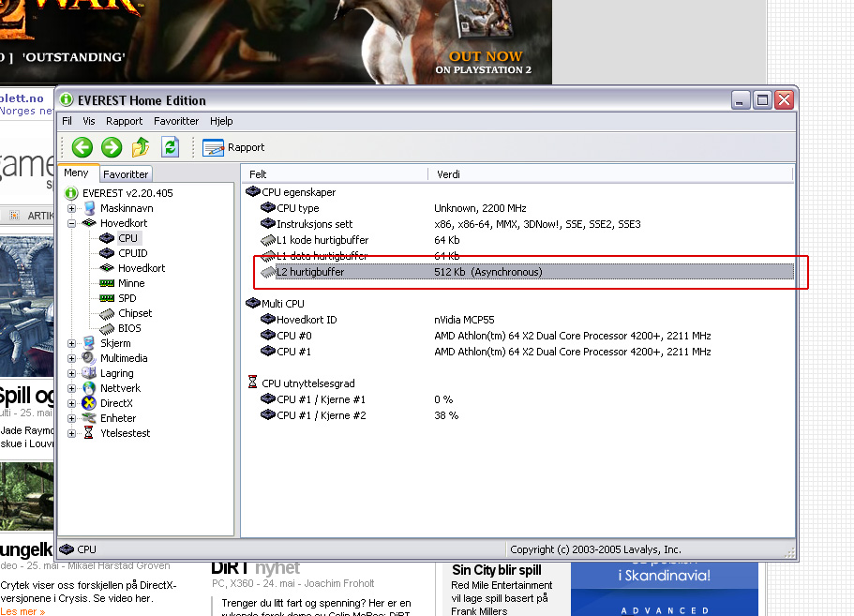This screenshot has height=616, width=854.
Task: Click the Up level folder arrow icon
Action: click(x=141, y=147)
